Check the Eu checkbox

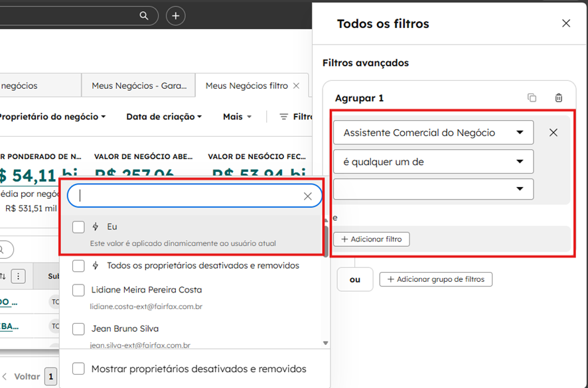[78, 227]
